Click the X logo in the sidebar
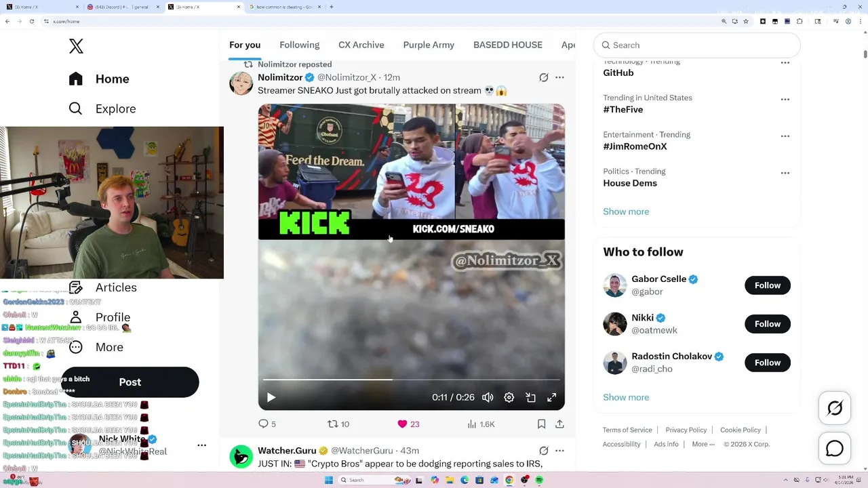868x488 pixels. [x=76, y=46]
